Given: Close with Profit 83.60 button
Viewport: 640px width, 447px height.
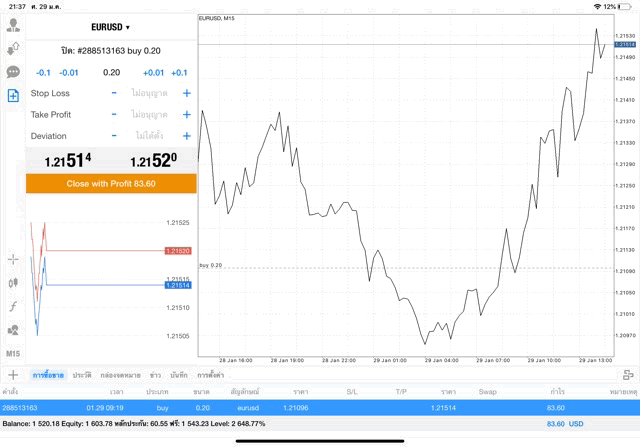Looking at the screenshot, I should coord(111,183).
